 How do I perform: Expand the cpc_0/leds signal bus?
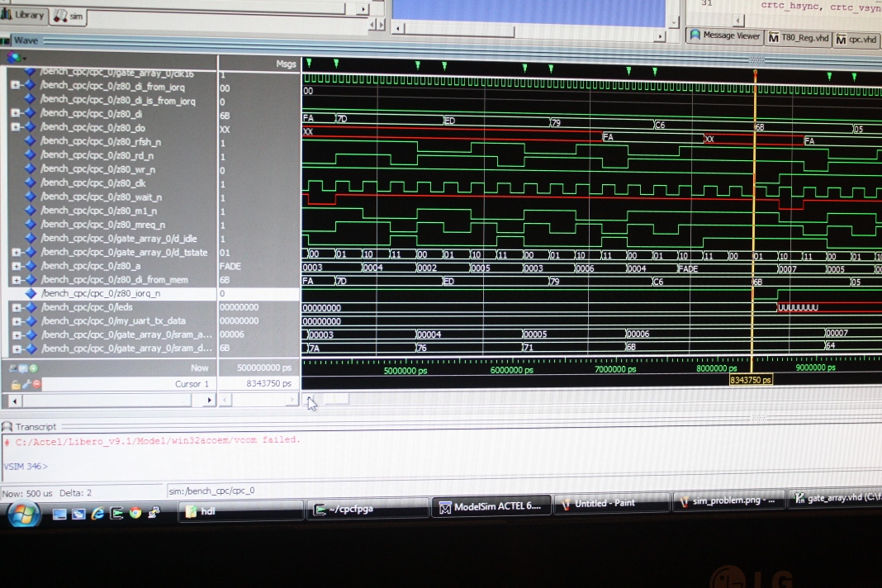[17, 307]
